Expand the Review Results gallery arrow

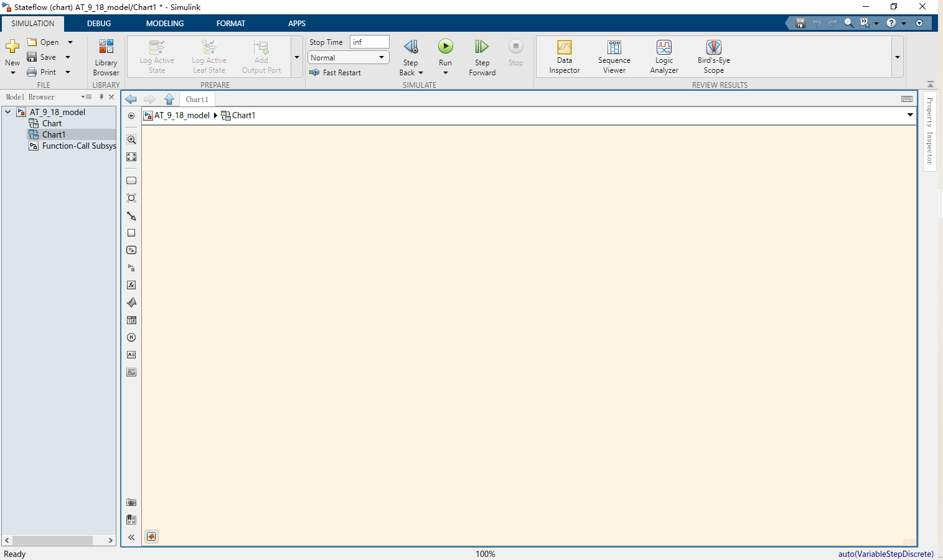(x=898, y=57)
